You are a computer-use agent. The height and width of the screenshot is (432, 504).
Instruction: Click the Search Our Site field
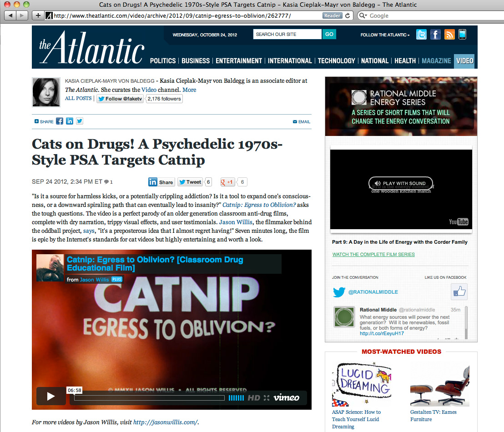tap(287, 34)
